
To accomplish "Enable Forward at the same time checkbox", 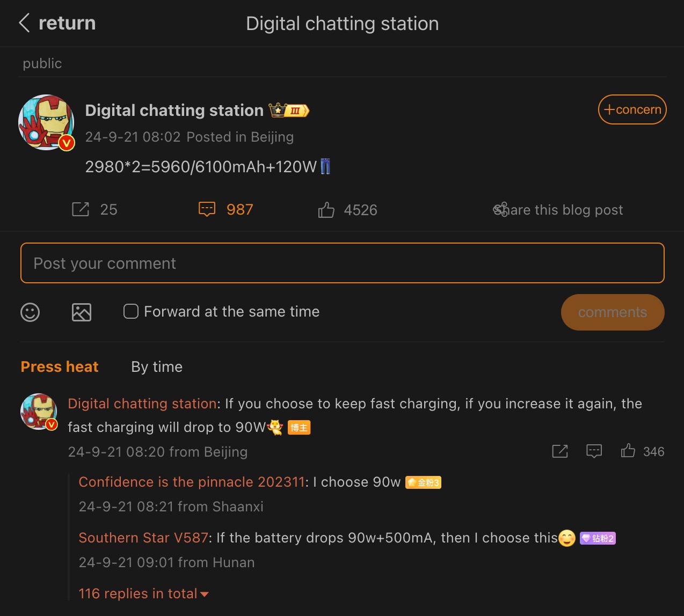I will [x=131, y=311].
